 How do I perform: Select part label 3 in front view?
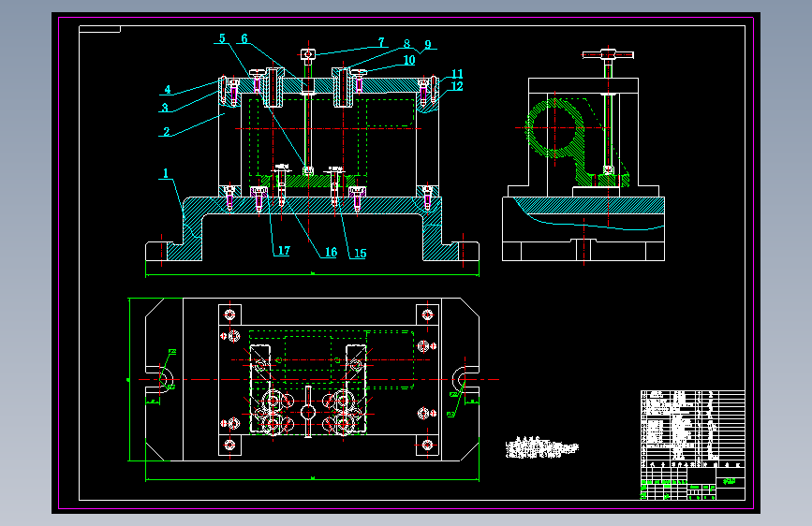coord(165,108)
